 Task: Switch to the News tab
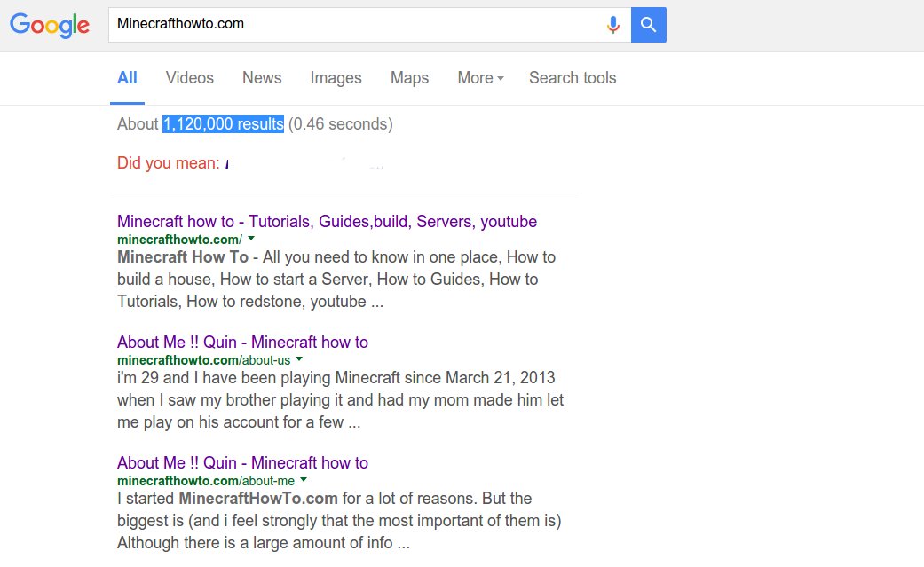262,78
